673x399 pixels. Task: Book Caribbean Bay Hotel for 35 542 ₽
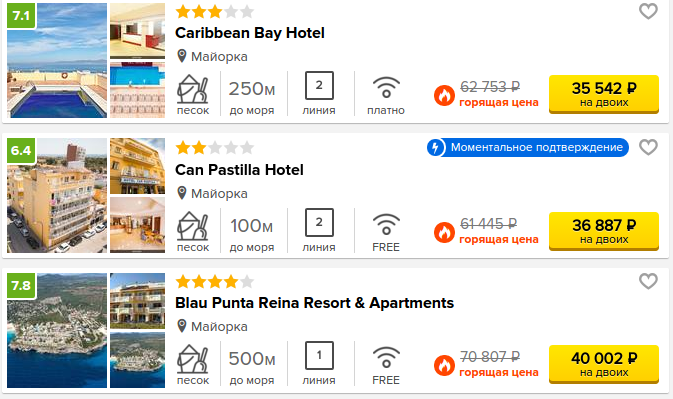coord(603,94)
